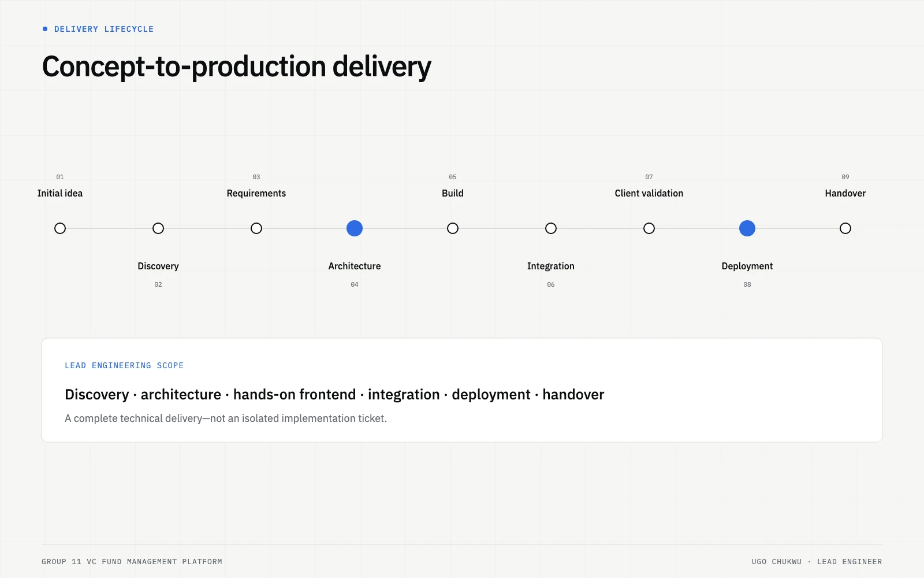Click the Discovery timeline node circle
Screen dimensions: 924x578
tap(158, 228)
